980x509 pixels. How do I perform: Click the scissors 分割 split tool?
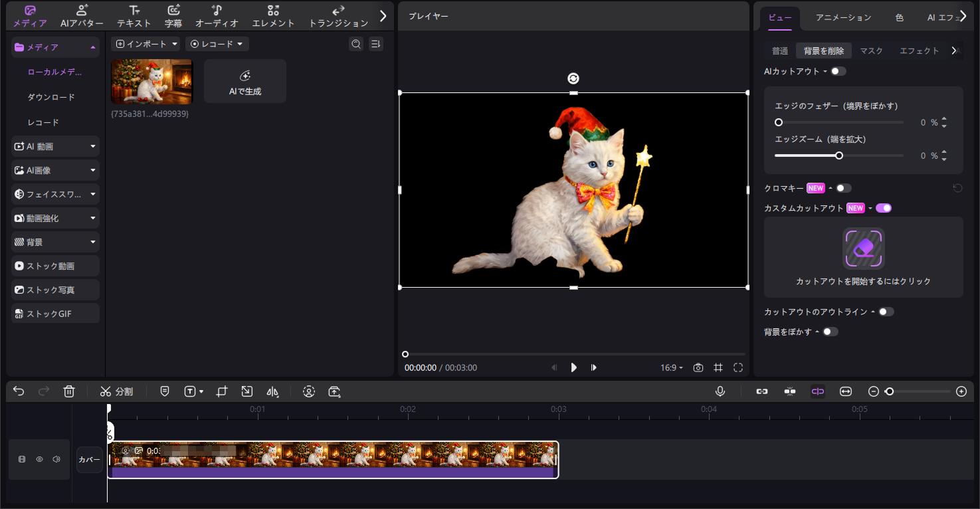(117, 391)
